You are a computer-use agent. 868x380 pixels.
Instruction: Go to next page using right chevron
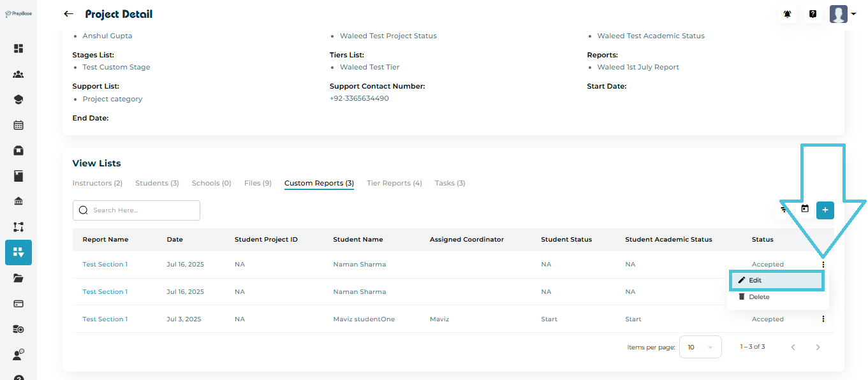(x=818, y=347)
